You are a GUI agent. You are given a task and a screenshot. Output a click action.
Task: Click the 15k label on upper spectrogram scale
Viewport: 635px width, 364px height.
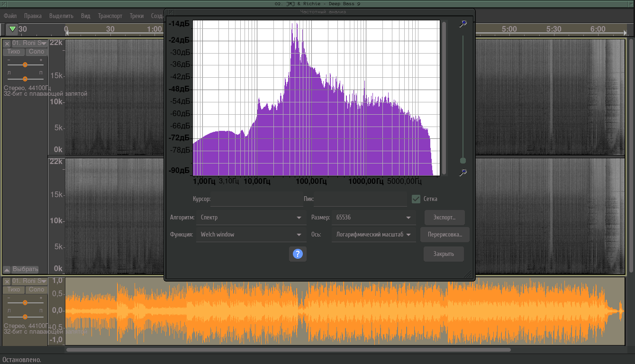click(x=57, y=75)
